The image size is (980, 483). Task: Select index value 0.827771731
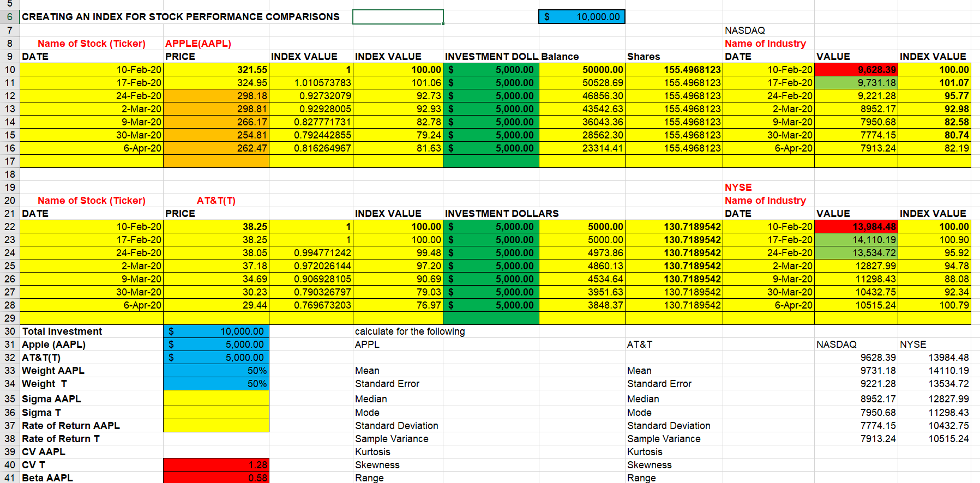click(311, 122)
